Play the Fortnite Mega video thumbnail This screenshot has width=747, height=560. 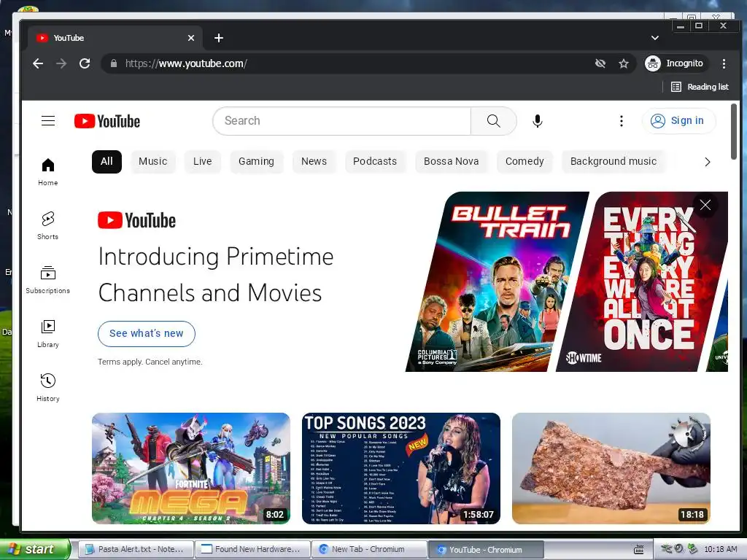191,469
